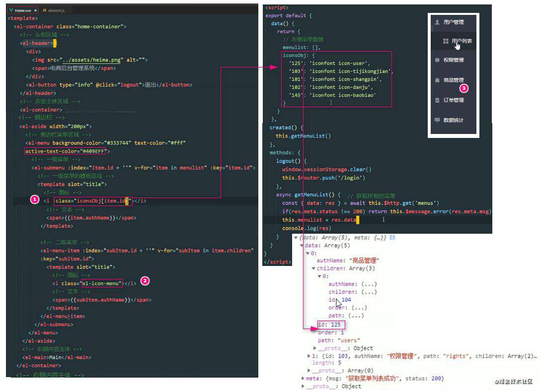This screenshot has height=392, width=541.
Task: Click the this.$router.push('/login') line
Action: click(323, 178)
